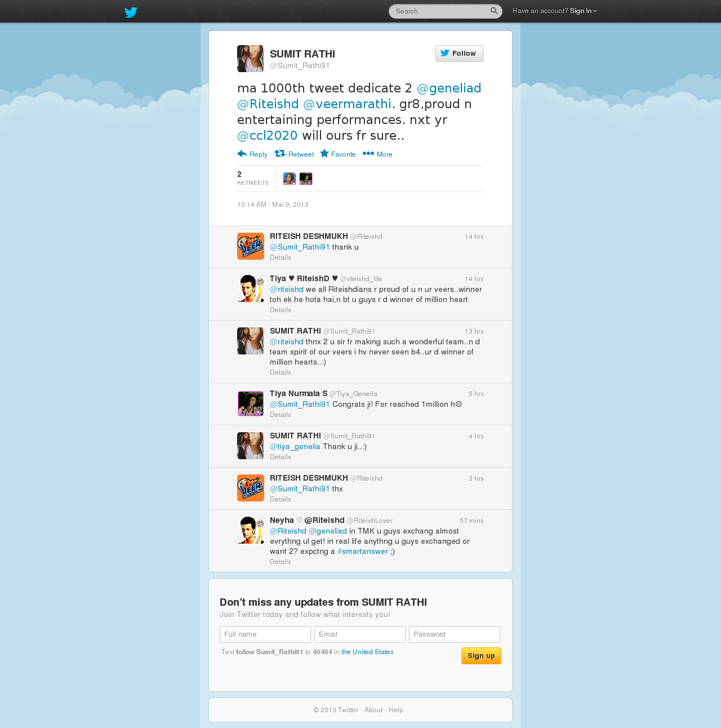Click the second retweeter avatar
Viewport: 721px width, 728px height.
click(x=306, y=179)
